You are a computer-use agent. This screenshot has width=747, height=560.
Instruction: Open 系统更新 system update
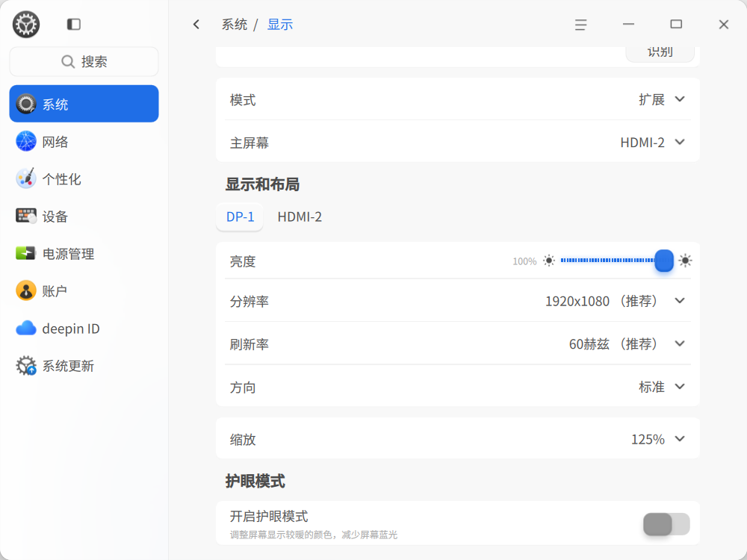[x=84, y=366]
